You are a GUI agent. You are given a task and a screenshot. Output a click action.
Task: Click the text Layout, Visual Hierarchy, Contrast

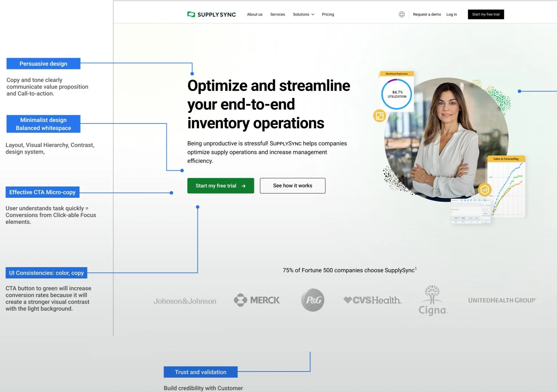[x=50, y=148]
